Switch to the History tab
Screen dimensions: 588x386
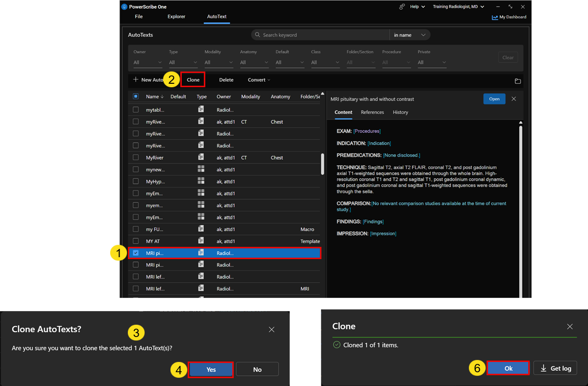point(400,112)
